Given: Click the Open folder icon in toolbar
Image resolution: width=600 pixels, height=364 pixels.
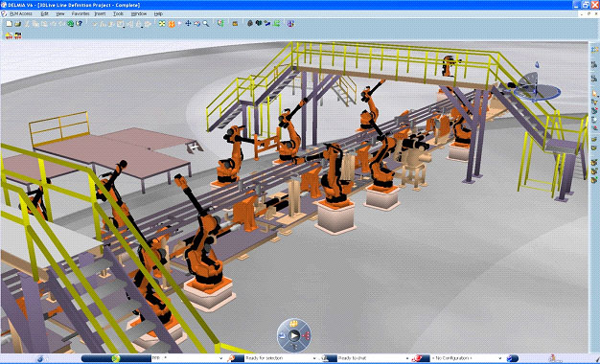Looking at the screenshot, I should (x=17, y=24).
